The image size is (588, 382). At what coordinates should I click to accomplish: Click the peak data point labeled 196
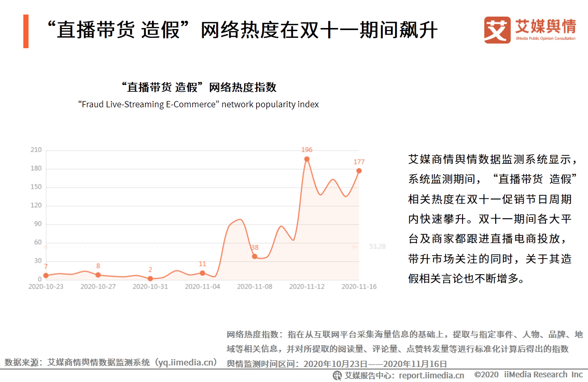pyautogui.click(x=308, y=158)
